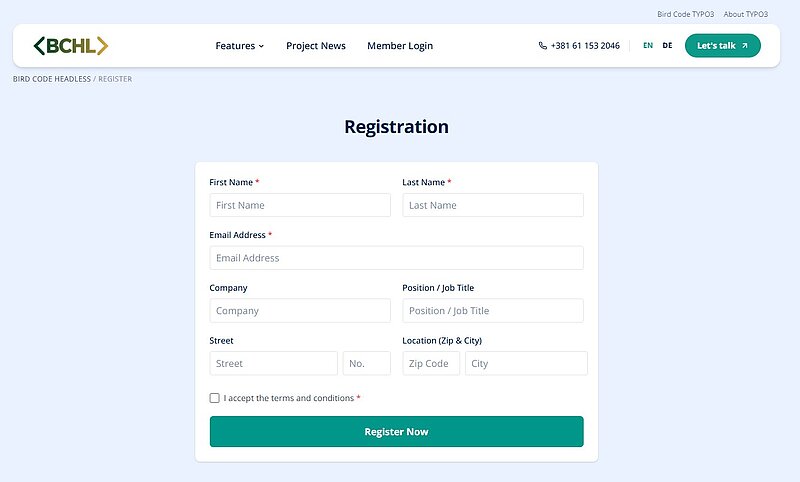
Task: Focus the Last Name field
Action: (x=493, y=205)
